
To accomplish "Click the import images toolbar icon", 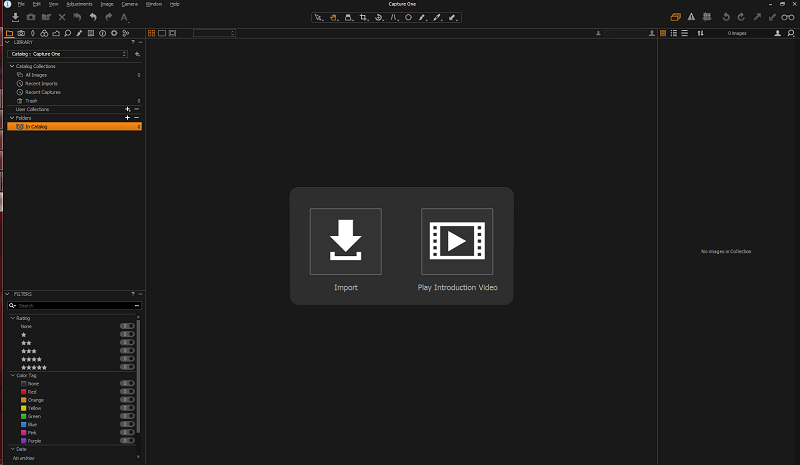I will [x=15, y=17].
